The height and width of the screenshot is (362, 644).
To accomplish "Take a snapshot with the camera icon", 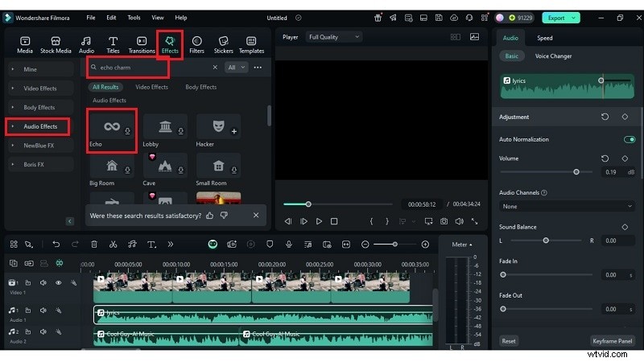I will pyautogui.click(x=444, y=221).
